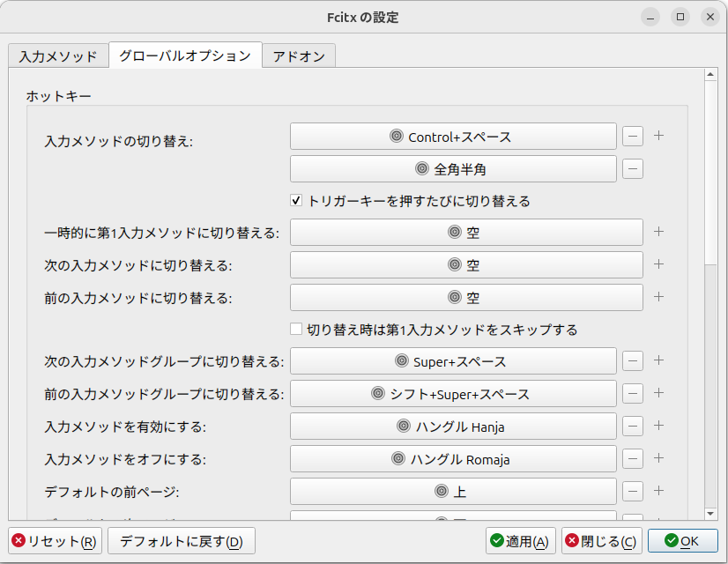The width and height of the screenshot is (728, 564).
Task: Click the リセット button
Action: [x=56, y=541]
